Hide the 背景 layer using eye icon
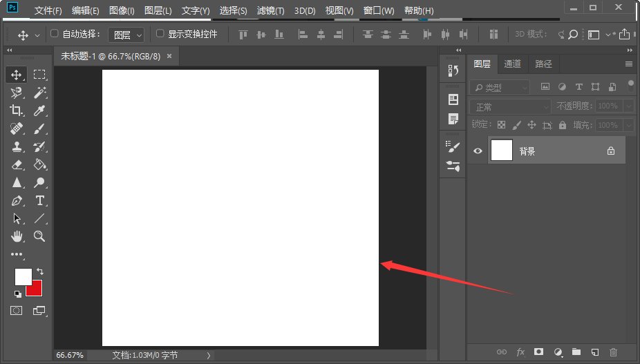 477,151
